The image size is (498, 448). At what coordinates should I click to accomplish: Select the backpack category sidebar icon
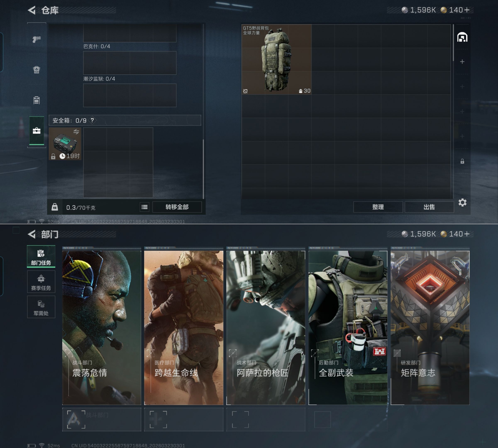pos(37,70)
